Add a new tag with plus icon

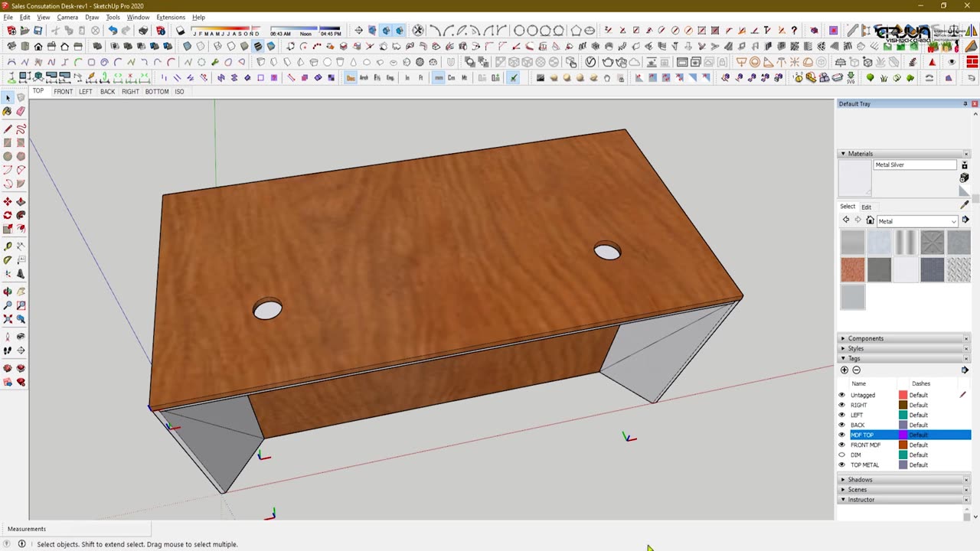(844, 370)
